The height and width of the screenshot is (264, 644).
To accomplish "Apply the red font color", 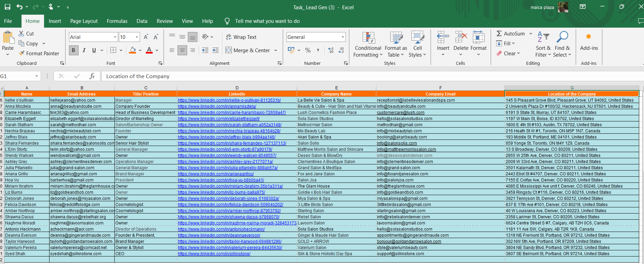I will click(x=149, y=50).
